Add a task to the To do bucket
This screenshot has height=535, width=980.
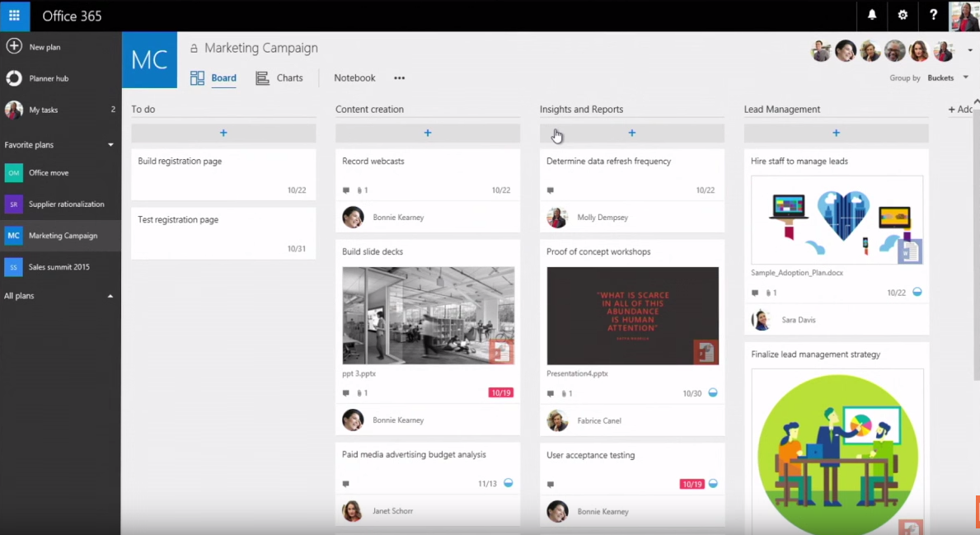[x=223, y=133]
